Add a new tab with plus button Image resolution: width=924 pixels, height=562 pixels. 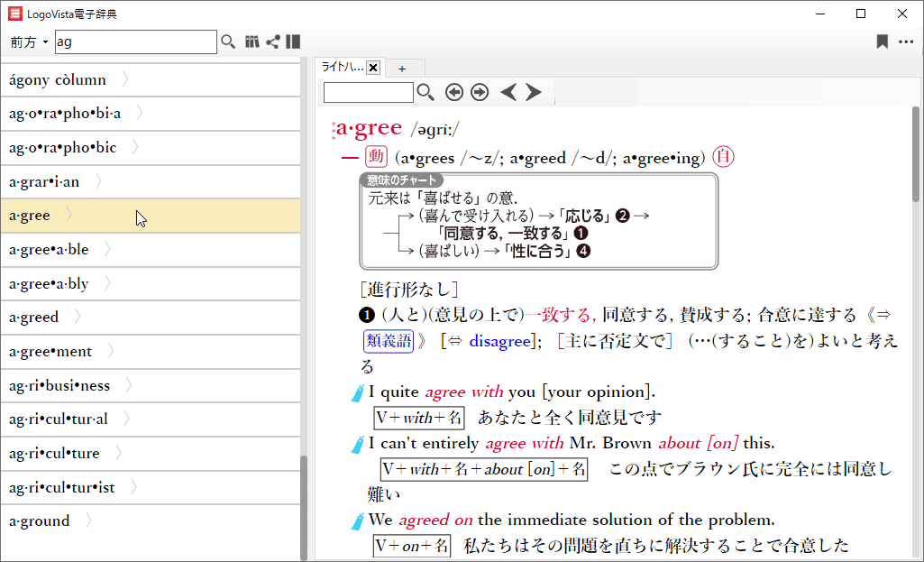pyautogui.click(x=402, y=68)
